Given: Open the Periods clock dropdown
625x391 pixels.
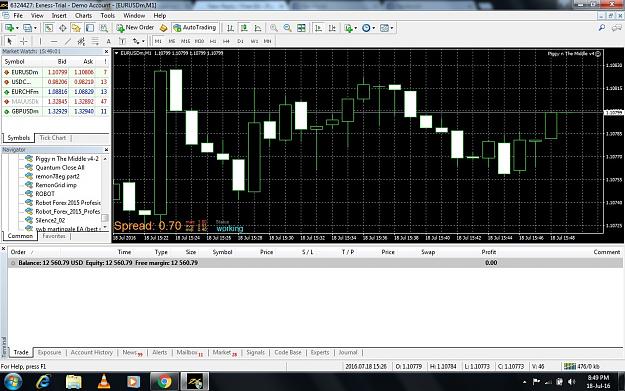Looking at the screenshot, I should point(368,28).
